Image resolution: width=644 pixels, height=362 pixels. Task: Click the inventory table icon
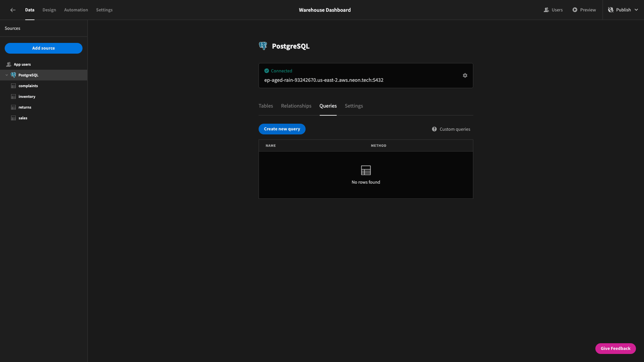(x=13, y=97)
